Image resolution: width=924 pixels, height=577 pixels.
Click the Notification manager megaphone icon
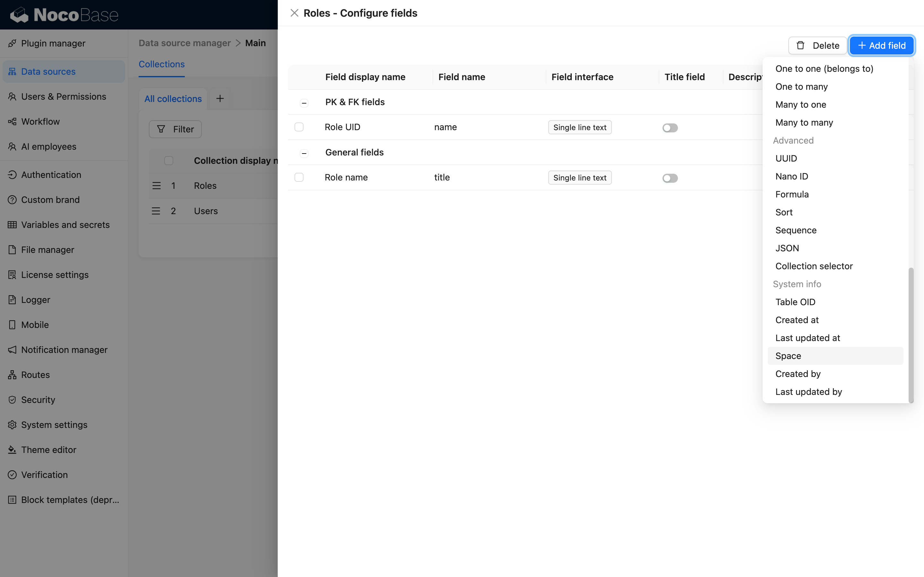pyautogui.click(x=12, y=349)
